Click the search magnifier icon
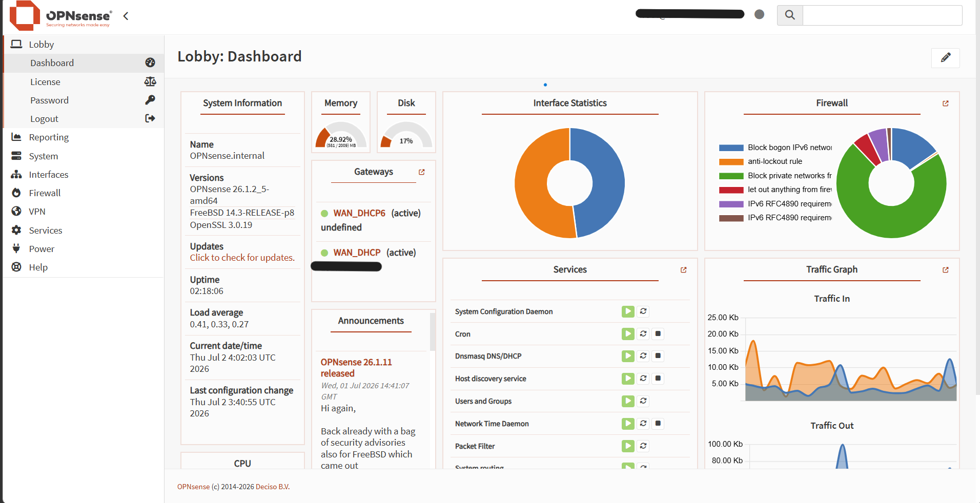The image size is (980, 503). (790, 15)
